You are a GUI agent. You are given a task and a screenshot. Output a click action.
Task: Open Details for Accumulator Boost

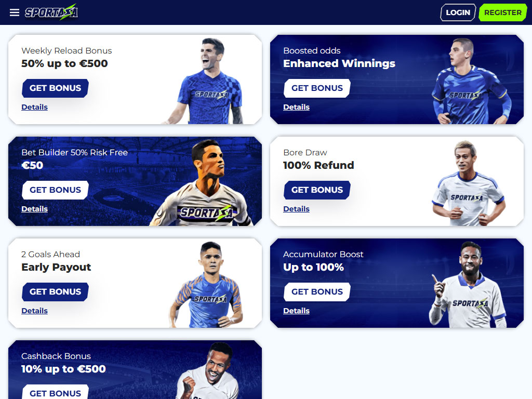297,311
